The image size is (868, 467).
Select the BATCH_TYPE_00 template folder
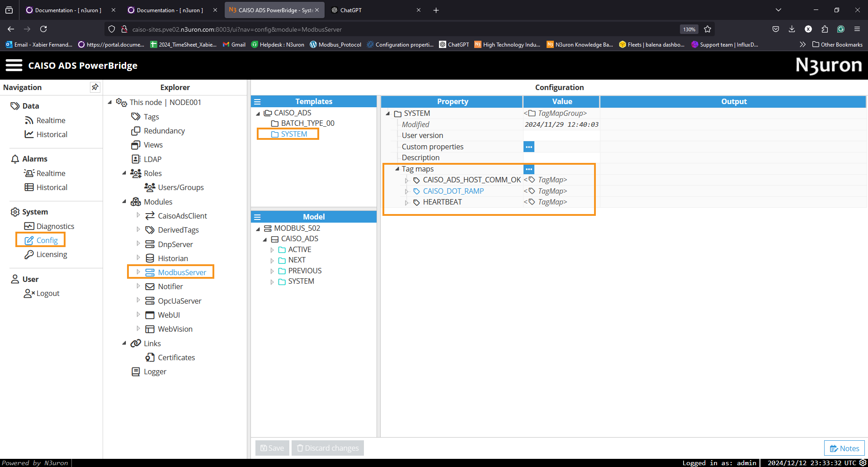pos(302,123)
